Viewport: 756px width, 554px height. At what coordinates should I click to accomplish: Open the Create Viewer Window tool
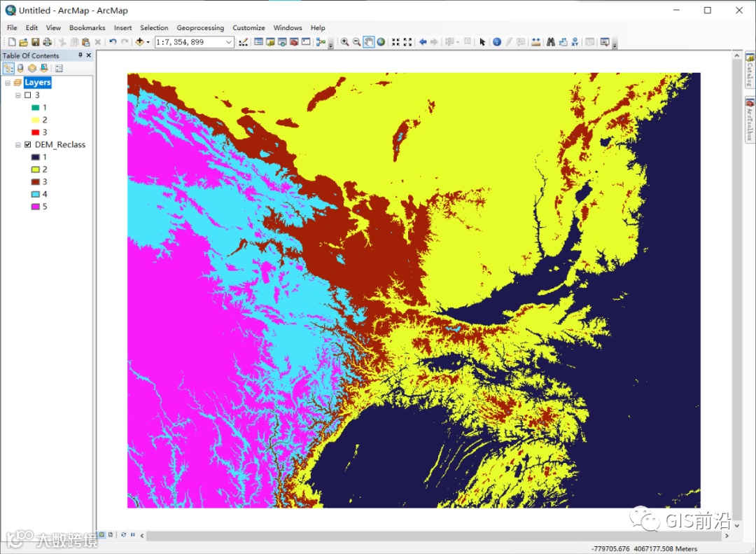tap(605, 42)
